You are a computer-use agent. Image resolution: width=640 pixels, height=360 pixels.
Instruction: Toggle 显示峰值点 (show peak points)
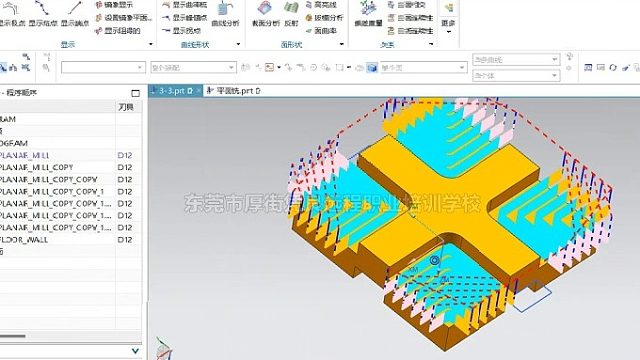184,18
